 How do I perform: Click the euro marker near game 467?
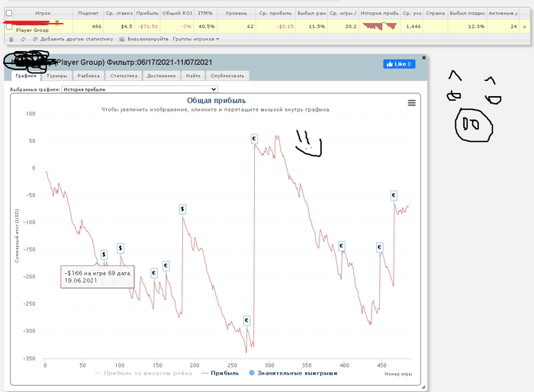(x=394, y=195)
